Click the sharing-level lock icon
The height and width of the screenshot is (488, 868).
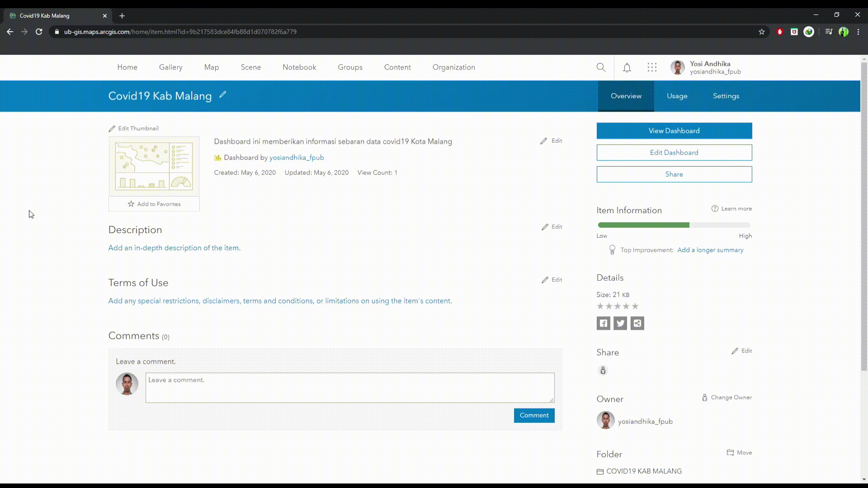[603, 371]
